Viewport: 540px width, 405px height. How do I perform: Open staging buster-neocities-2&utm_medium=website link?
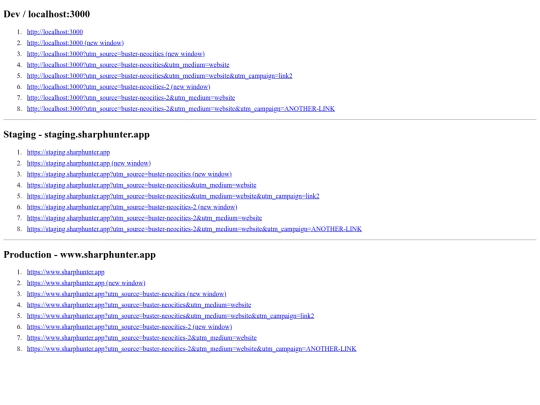pos(144,218)
